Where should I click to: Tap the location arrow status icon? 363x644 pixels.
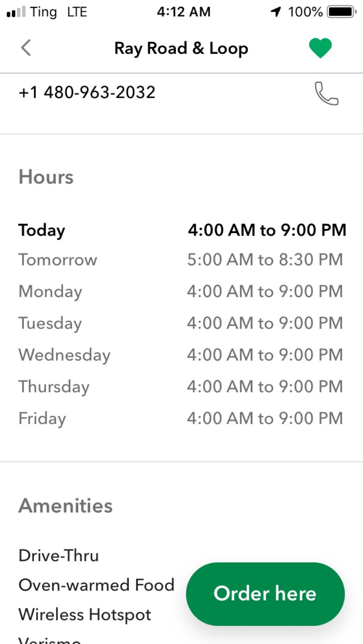(x=276, y=12)
